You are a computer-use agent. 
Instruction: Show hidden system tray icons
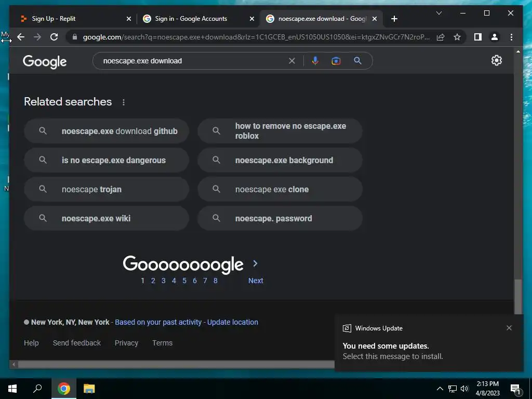tap(440, 389)
